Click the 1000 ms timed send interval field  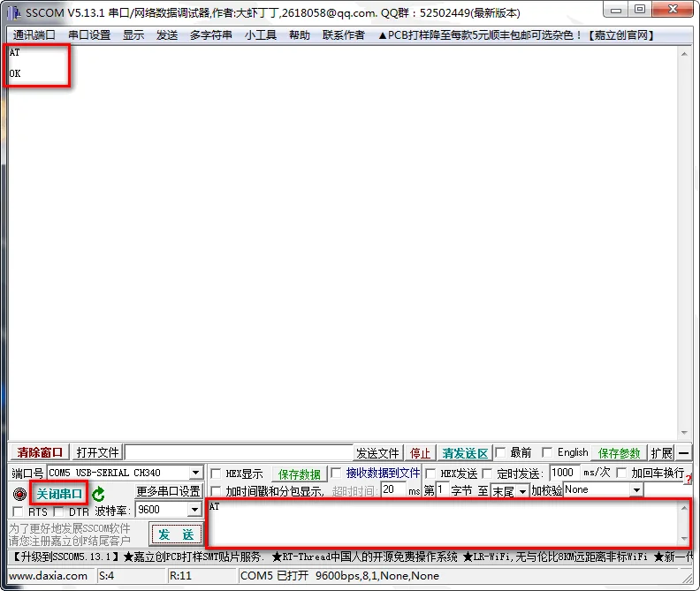564,473
